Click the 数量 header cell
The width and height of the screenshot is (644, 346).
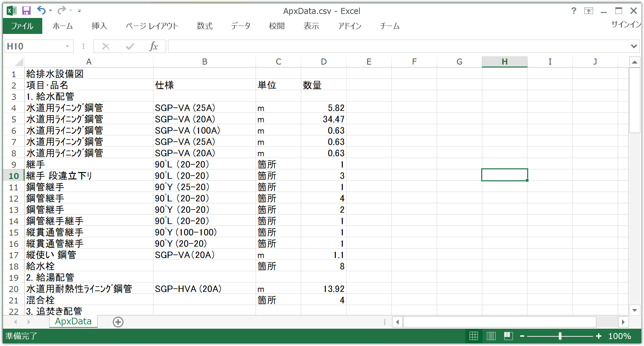pyautogui.click(x=323, y=85)
